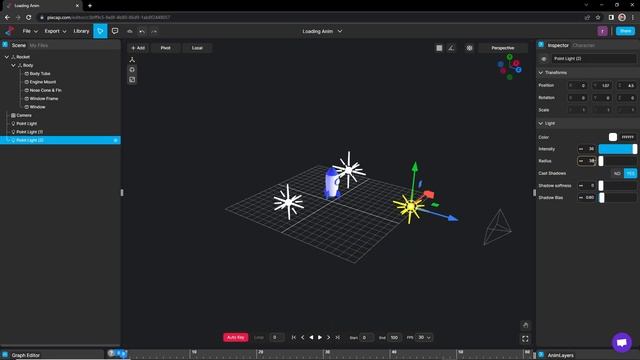
Task: Click the purple user avatar icon
Action: pyautogui.click(x=602, y=31)
